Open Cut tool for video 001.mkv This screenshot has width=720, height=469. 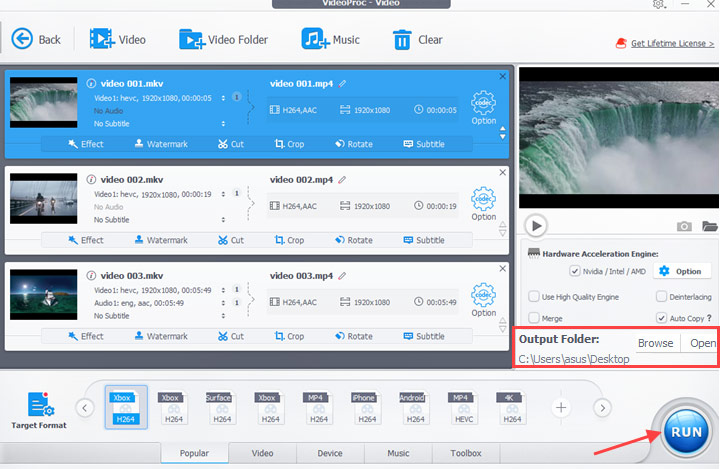point(231,144)
